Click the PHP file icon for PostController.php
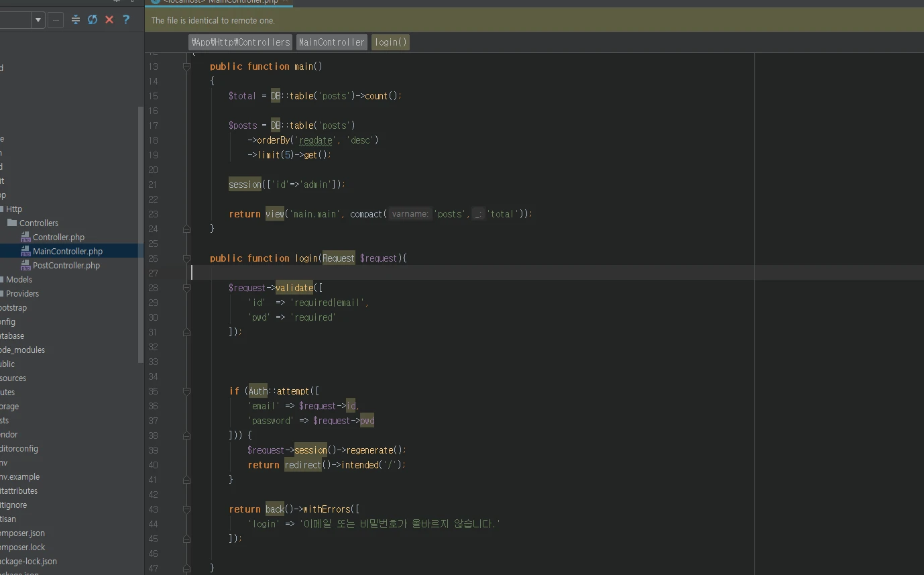This screenshot has height=575, width=924. tap(25, 265)
